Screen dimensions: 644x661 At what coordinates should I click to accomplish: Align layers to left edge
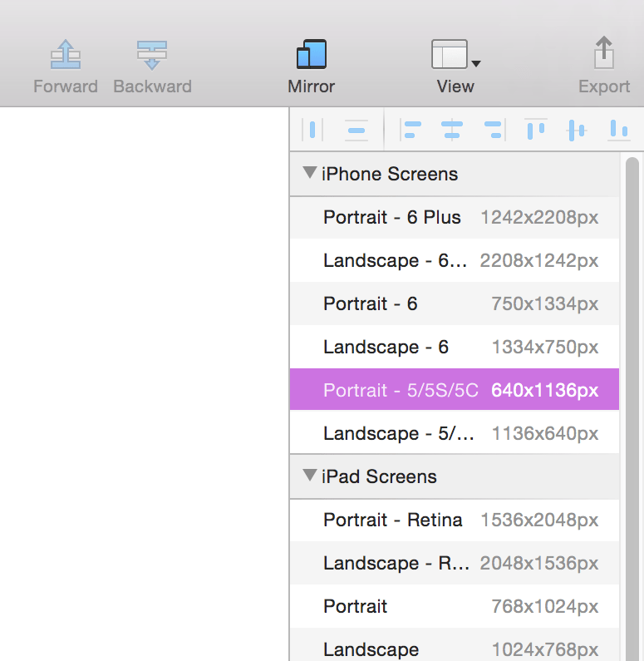point(410,130)
